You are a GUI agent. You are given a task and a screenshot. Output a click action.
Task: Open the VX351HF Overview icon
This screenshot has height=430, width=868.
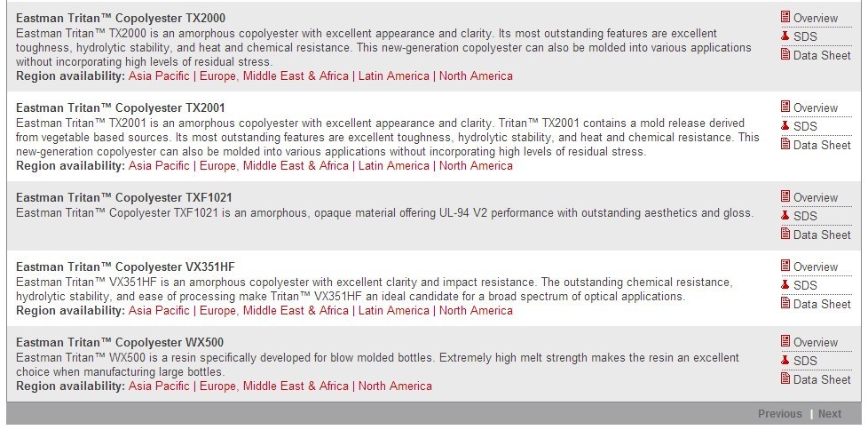[x=785, y=266]
